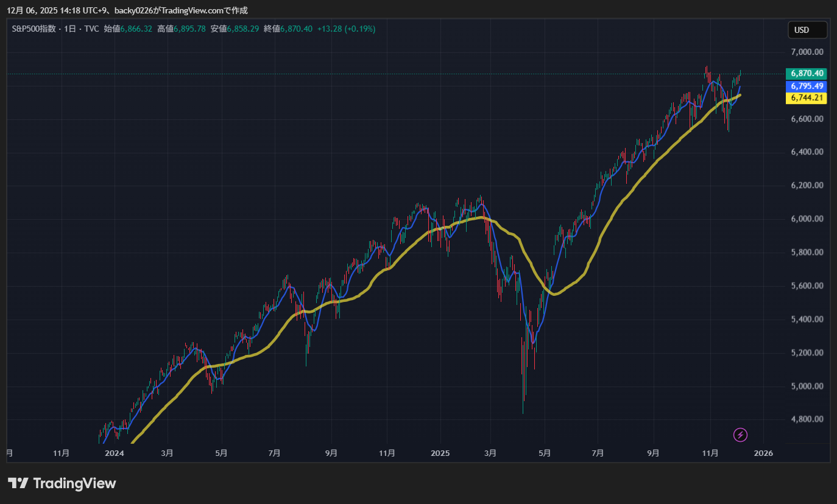
Task: Click the +13.28 (+0.19%) change value
Action: pyautogui.click(x=346, y=29)
